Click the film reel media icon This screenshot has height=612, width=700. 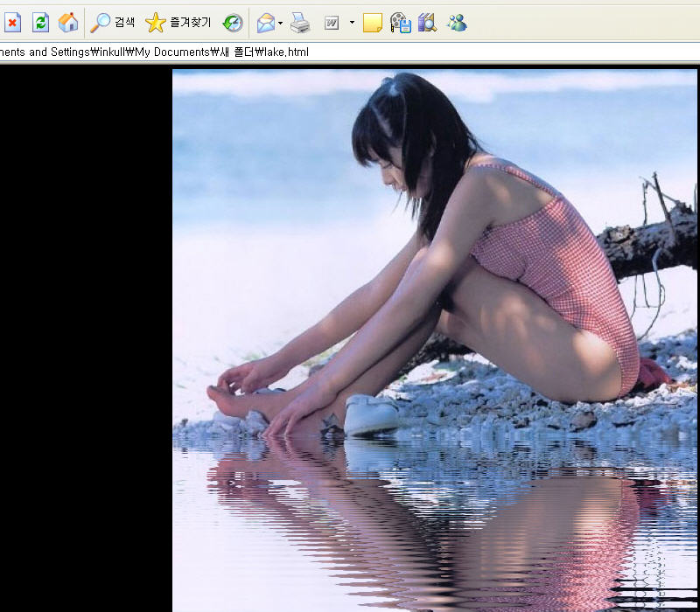tap(401, 23)
